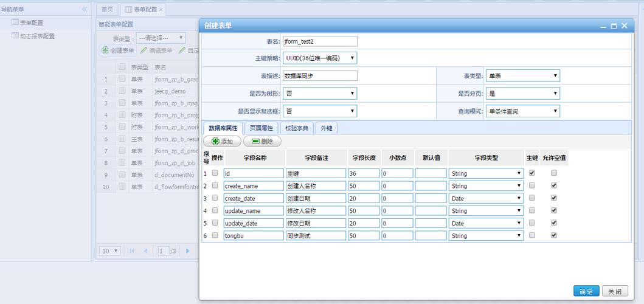The width and height of the screenshot is (644, 304).
Task: Enable allow-null for the id field
Action: (x=554, y=173)
